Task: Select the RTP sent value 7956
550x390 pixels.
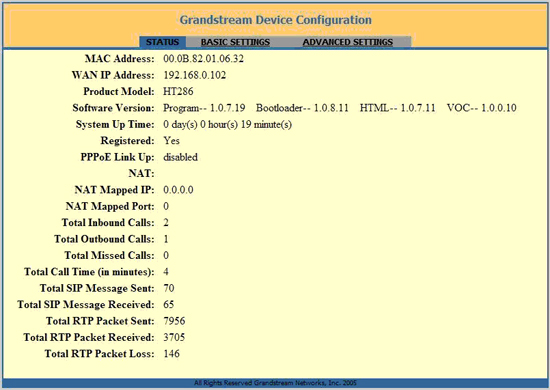Action: tap(174, 321)
